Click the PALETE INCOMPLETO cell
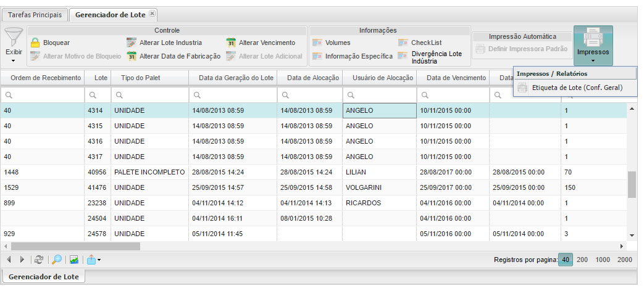This screenshot has height=291, width=644. pos(150,172)
